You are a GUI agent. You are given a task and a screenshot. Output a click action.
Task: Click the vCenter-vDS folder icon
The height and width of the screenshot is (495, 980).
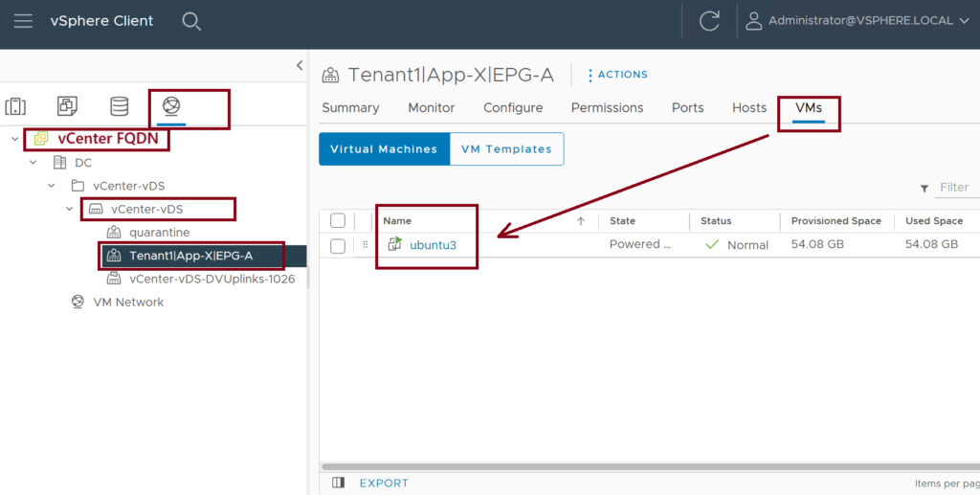pyautogui.click(x=78, y=186)
